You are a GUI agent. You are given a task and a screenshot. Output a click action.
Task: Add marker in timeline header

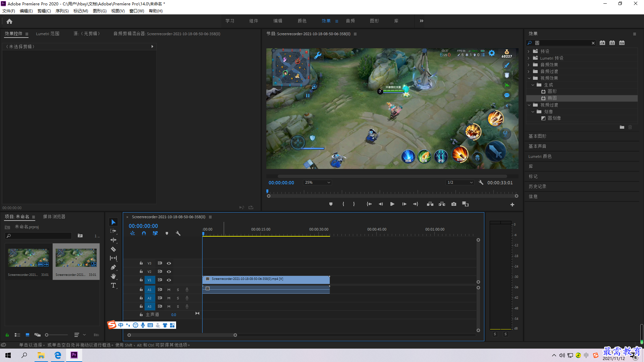pyautogui.click(x=167, y=233)
